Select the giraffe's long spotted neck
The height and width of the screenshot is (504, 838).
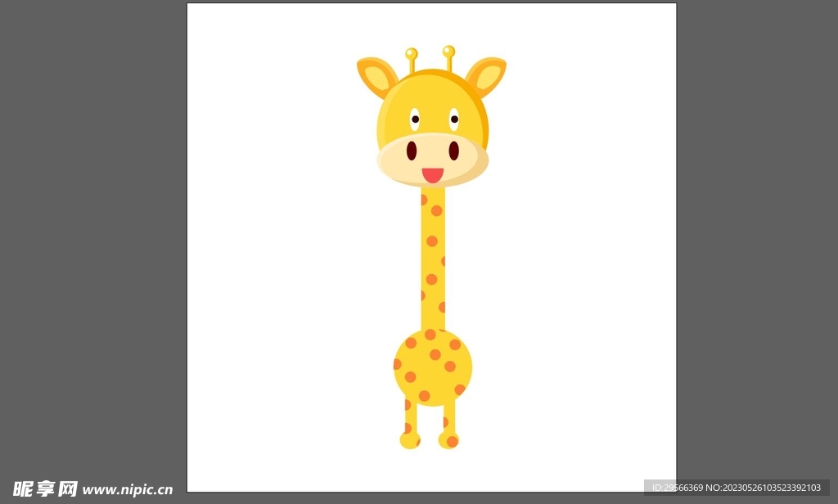pyautogui.click(x=433, y=259)
